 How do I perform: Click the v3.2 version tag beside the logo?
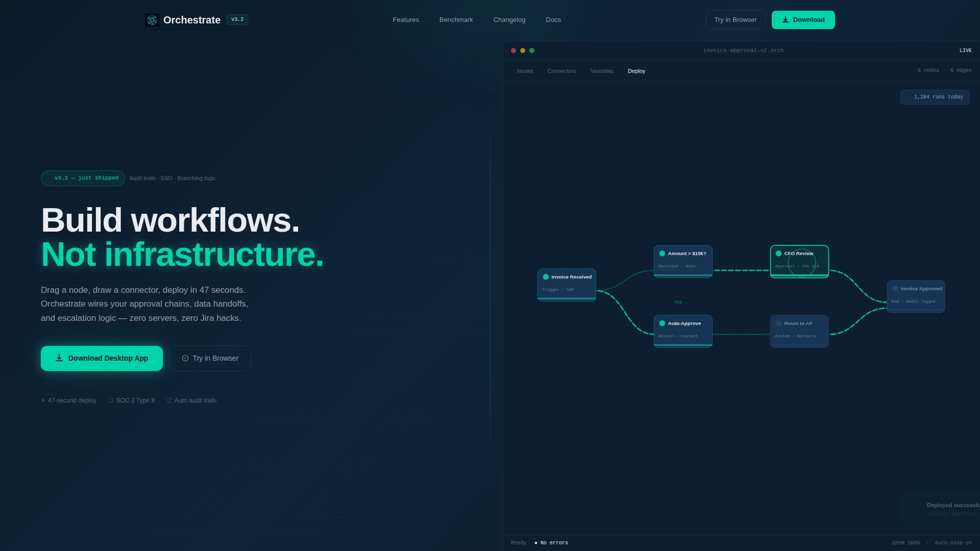point(237,20)
